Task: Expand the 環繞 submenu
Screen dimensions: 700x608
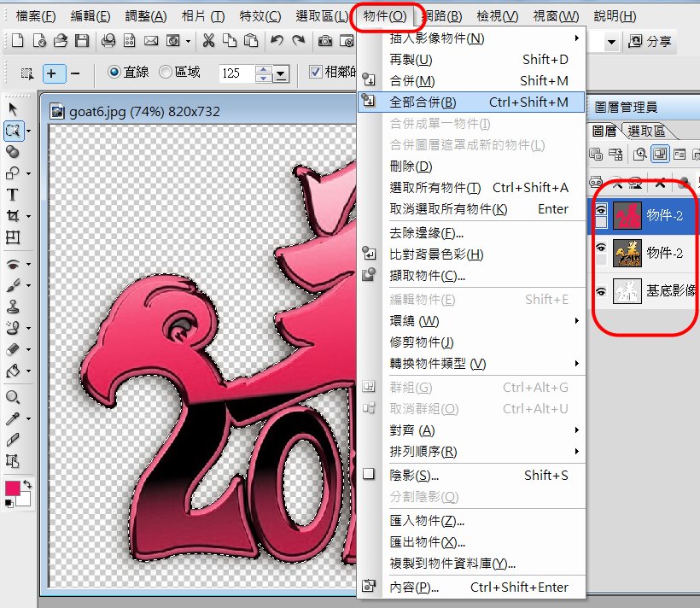Action: (x=577, y=321)
